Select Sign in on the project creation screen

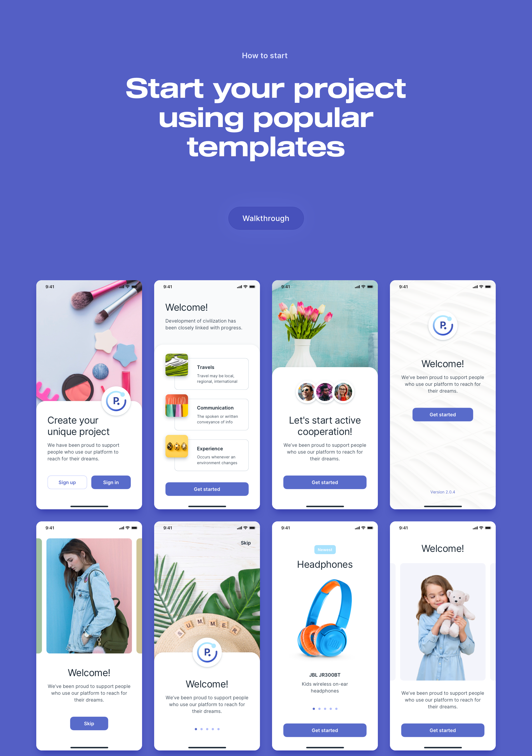[111, 483]
